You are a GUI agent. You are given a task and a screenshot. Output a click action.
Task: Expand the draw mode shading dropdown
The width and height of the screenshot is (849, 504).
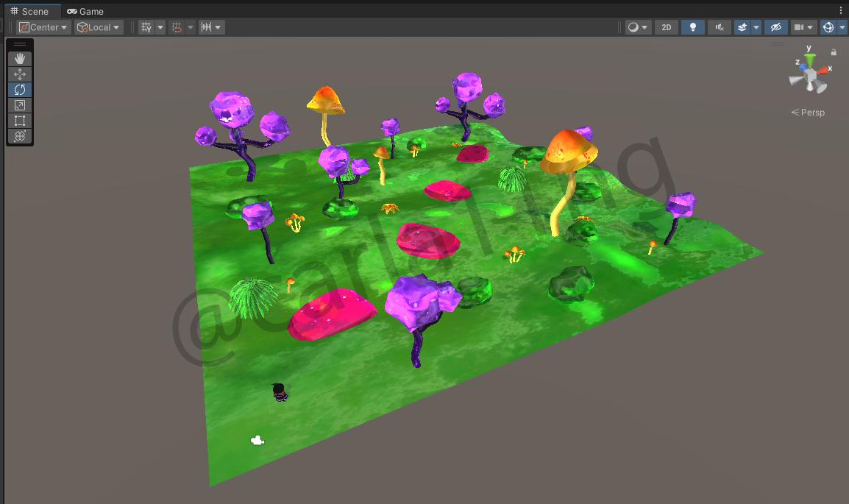tap(637, 27)
